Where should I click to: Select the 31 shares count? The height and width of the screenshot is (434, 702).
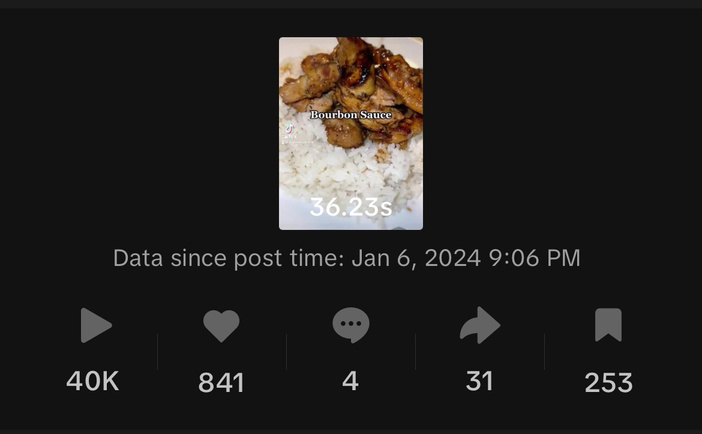point(479,381)
